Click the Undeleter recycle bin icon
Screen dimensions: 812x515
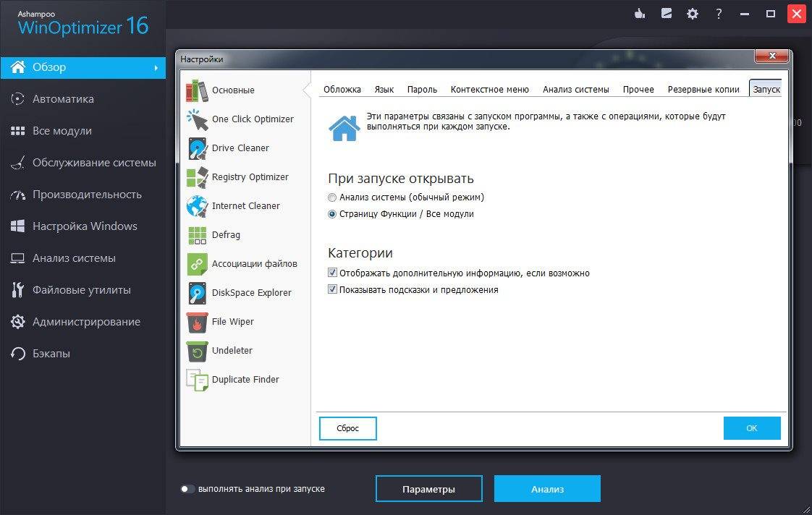(x=197, y=352)
